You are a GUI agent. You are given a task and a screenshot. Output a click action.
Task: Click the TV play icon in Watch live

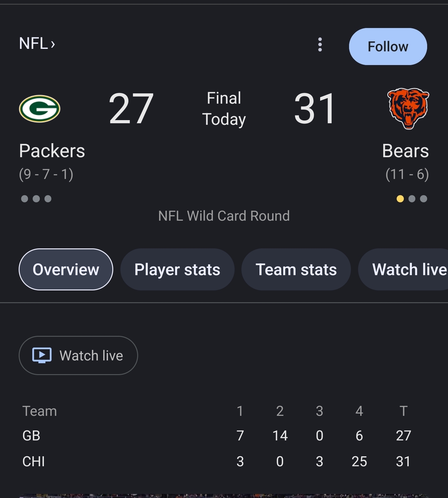pyautogui.click(x=42, y=355)
